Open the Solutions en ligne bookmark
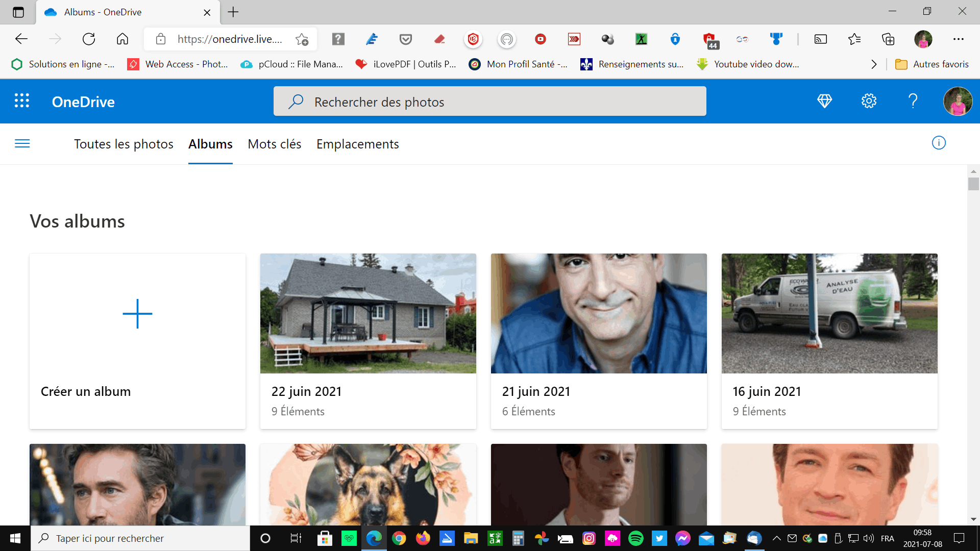The width and height of the screenshot is (980, 551). coord(63,64)
